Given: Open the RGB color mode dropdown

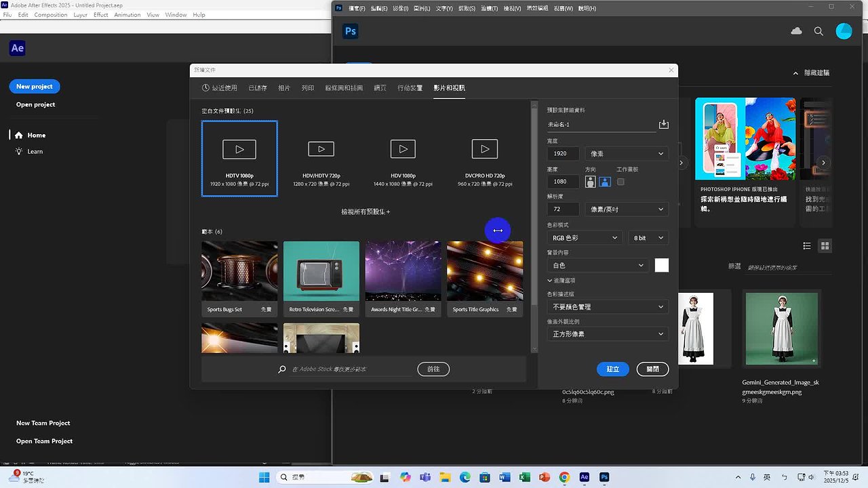Looking at the screenshot, I should (584, 237).
